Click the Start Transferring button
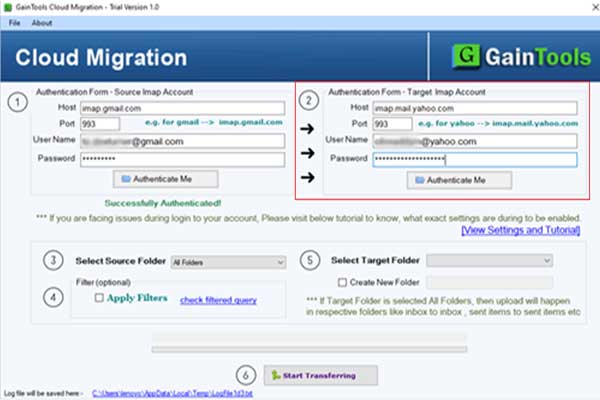Screen dimensions: 600x400 pos(321,376)
